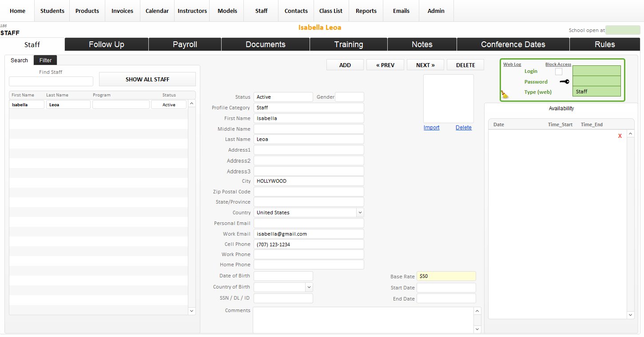The image size is (644, 337).
Task: Click the City field showing HOLLYWOOD
Action: point(309,181)
